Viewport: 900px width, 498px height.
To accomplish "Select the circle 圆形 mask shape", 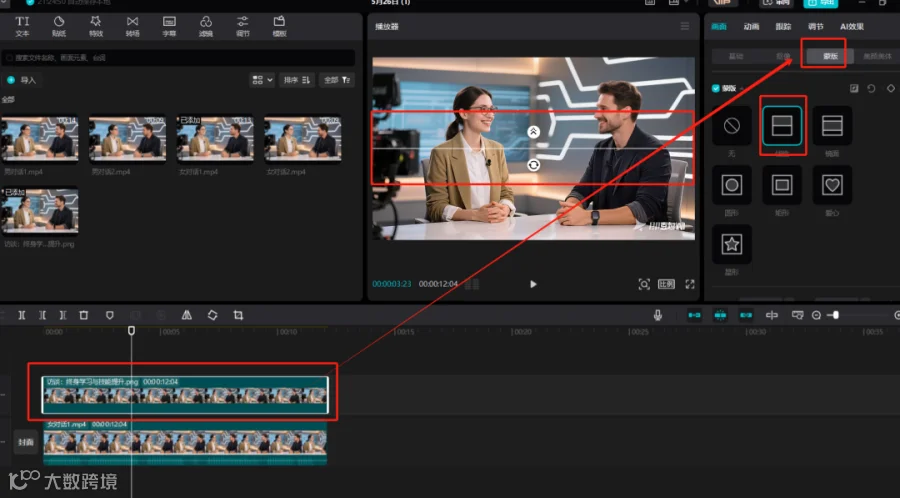I will pyautogui.click(x=732, y=185).
